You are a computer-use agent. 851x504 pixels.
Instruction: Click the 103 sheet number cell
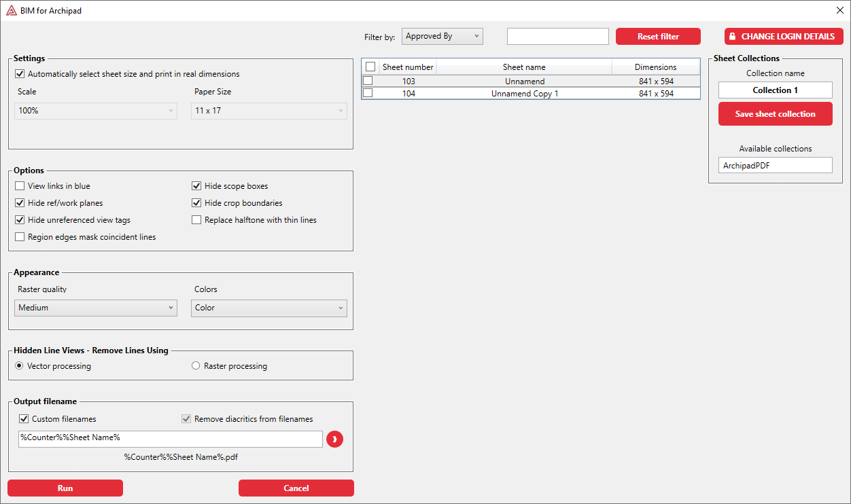pyautogui.click(x=409, y=82)
